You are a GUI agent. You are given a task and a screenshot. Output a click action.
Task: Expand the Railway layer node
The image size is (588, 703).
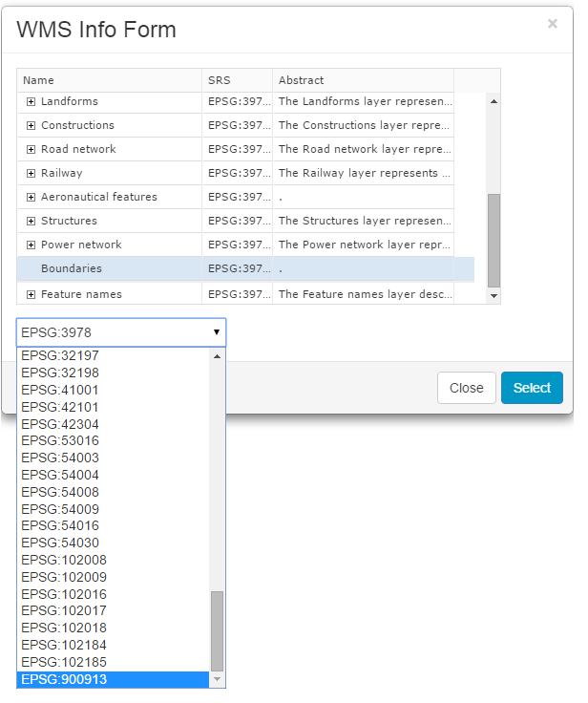click(31, 173)
